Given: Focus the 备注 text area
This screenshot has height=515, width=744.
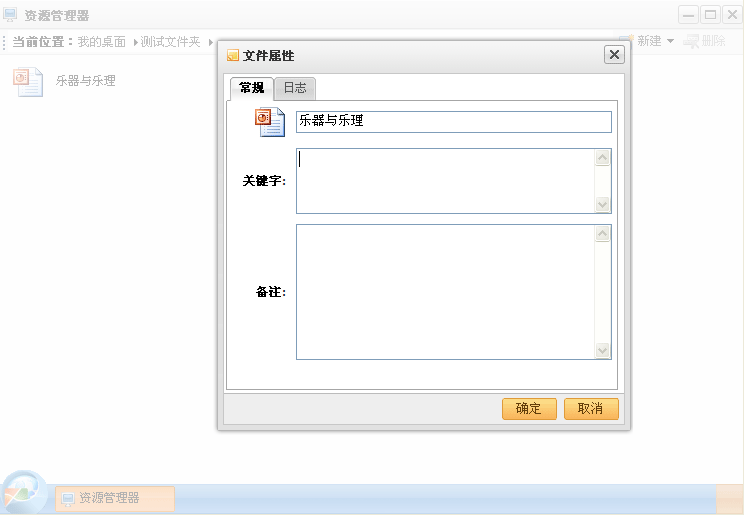Looking at the screenshot, I should coord(454,292).
